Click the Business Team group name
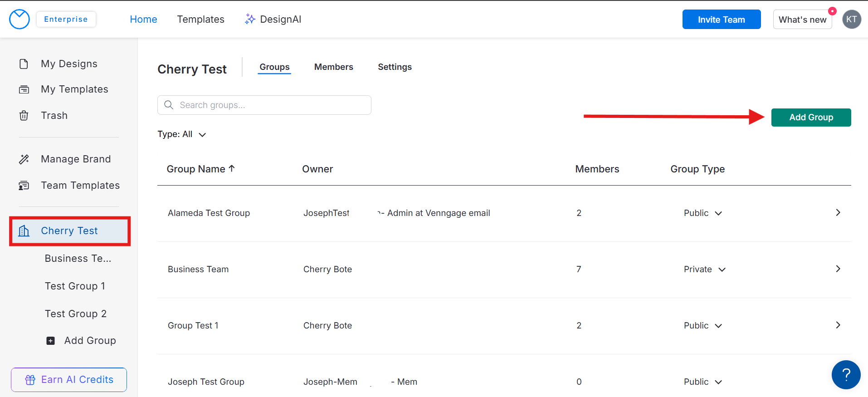Viewport: 868px width, 397px height. pyautogui.click(x=198, y=270)
